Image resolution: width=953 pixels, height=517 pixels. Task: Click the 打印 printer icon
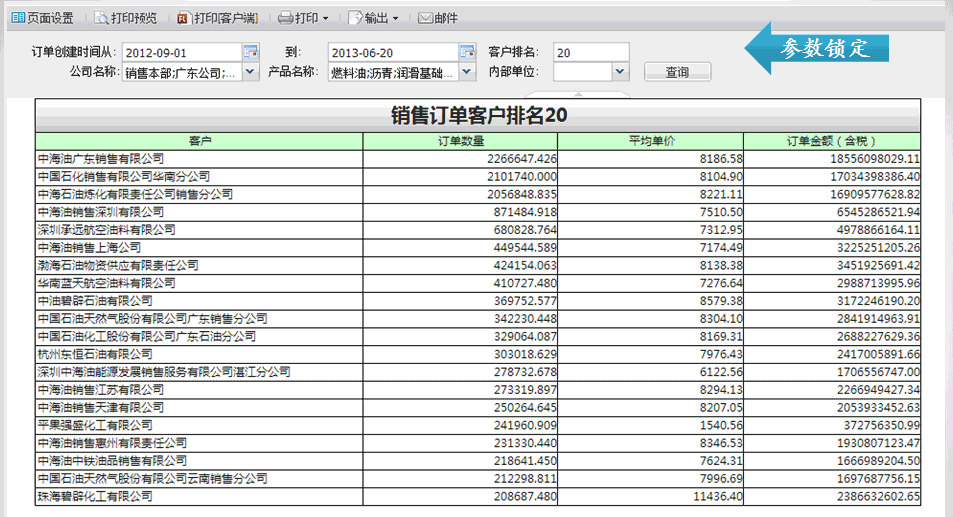285,18
